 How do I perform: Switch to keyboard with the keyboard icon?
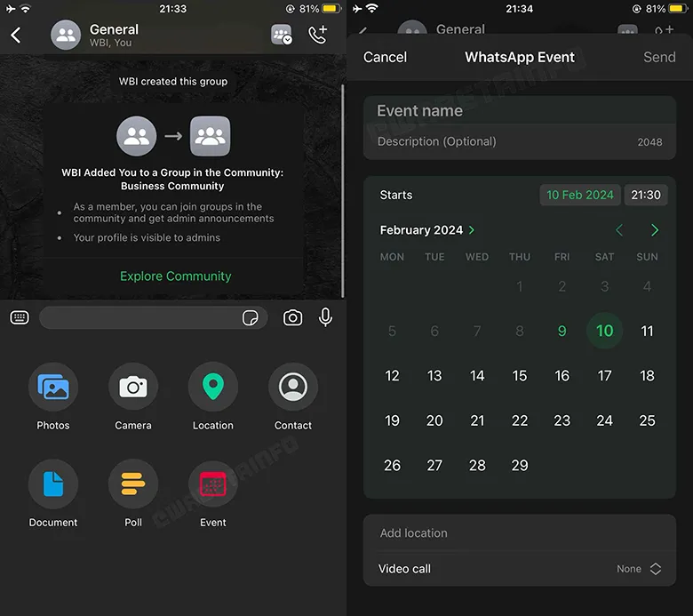20,317
